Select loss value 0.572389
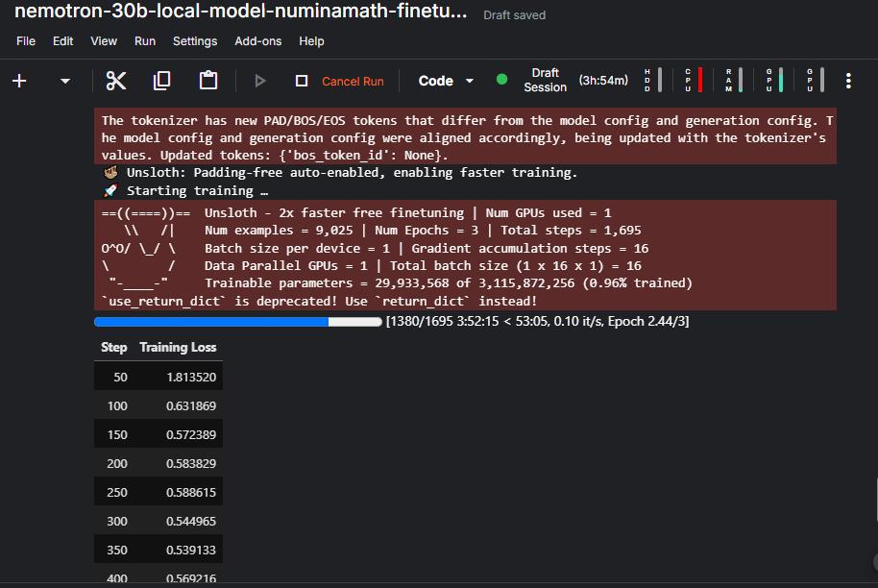 [x=191, y=434]
